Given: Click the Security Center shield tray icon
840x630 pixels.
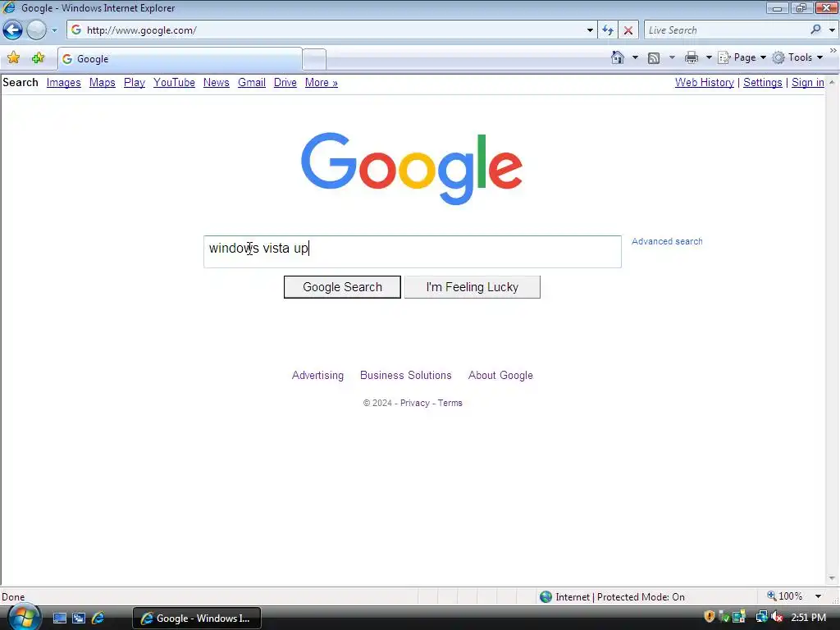Looking at the screenshot, I should [710, 617].
